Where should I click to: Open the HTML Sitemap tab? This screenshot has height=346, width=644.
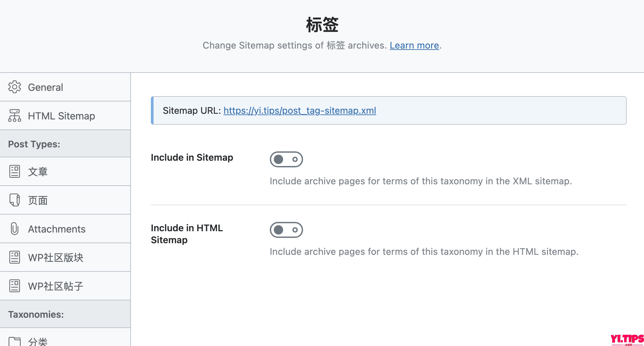pyautogui.click(x=65, y=116)
